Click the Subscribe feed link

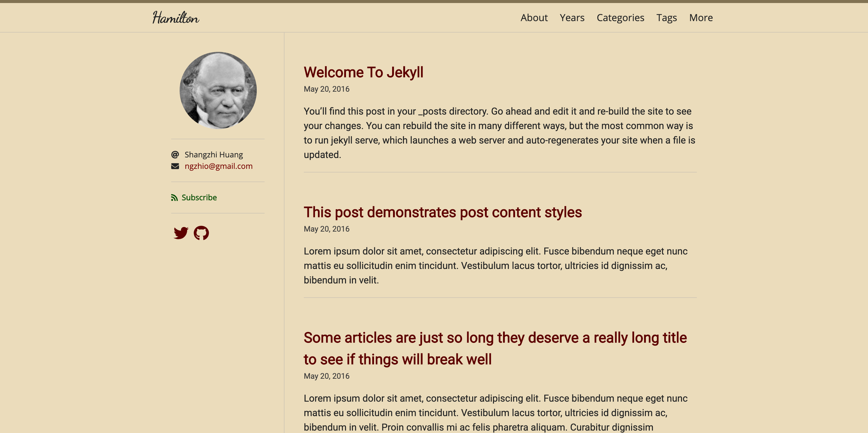click(x=199, y=198)
